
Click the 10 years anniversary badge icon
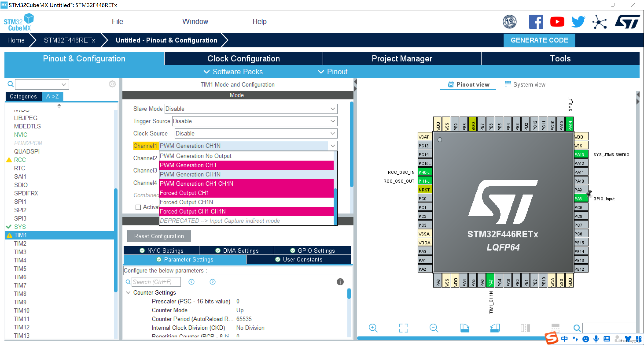pos(510,22)
